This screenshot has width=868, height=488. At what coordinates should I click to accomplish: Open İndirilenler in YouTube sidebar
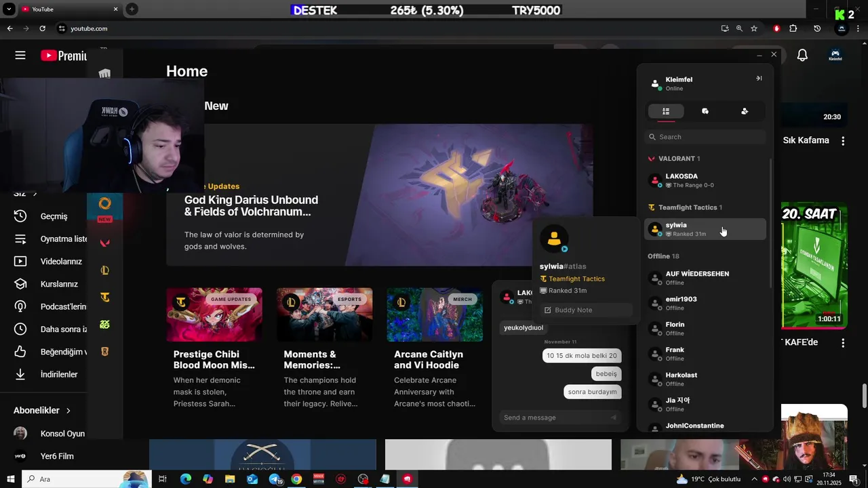tap(45, 374)
